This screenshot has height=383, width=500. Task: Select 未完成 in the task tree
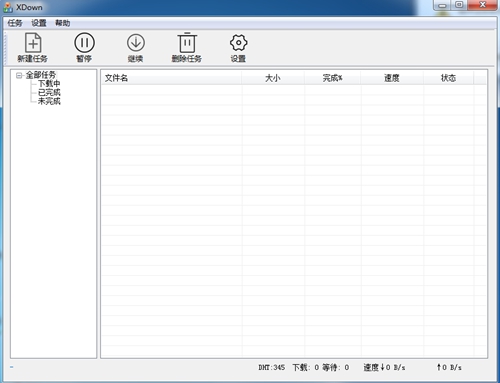[x=49, y=101]
